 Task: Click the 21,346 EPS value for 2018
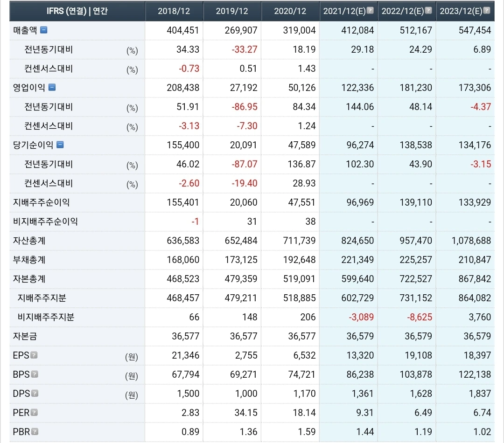point(185,355)
